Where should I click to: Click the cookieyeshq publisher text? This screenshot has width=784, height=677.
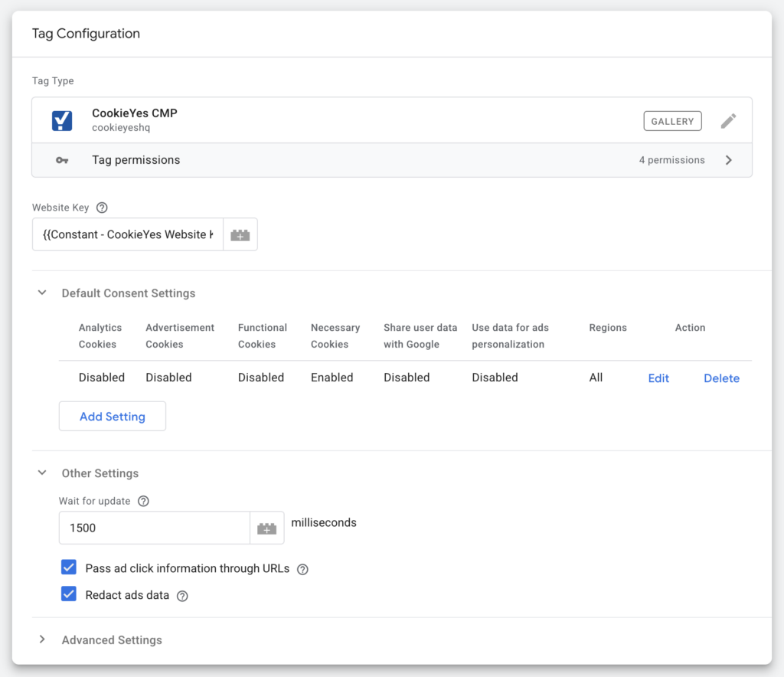point(121,127)
